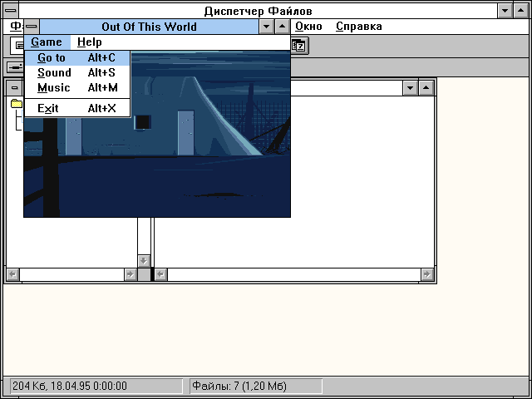532x399 pixels.
Task: Select the drive icon in File Manager drive bar
Action: click(15, 66)
